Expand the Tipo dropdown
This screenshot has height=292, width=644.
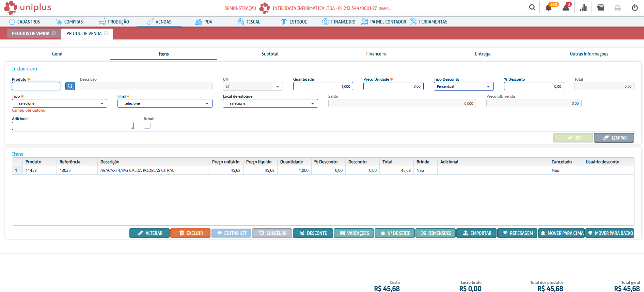point(60,103)
